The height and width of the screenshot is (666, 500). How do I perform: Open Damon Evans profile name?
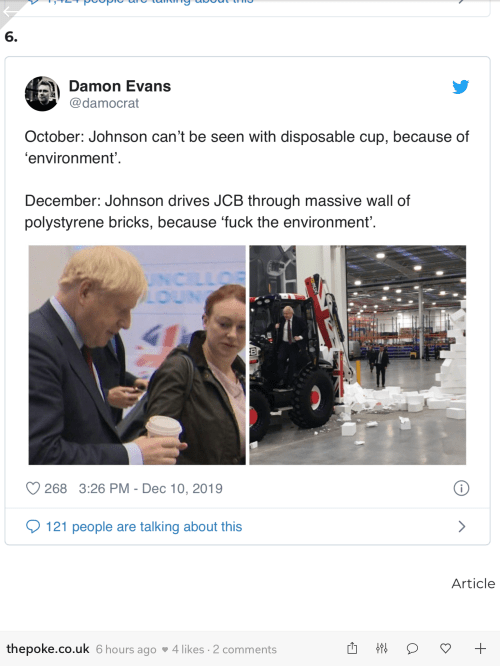(x=120, y=86)
